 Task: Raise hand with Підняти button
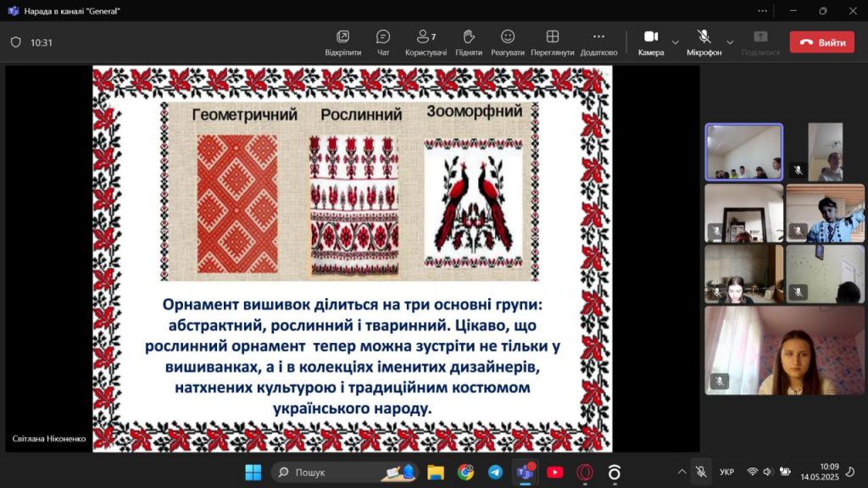tap(468, 42)
